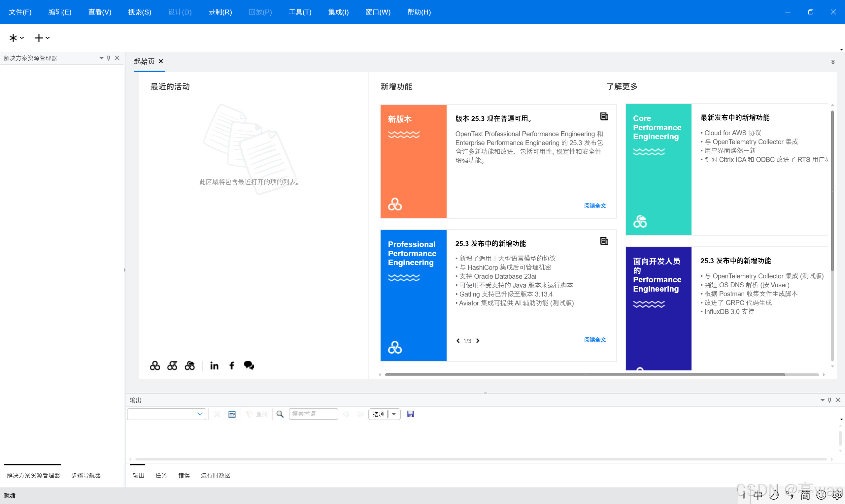Image resolution: width=845 pixels, height=504 pixels.
Task: Open the 录制(R) menu
Action: point(220,12)
